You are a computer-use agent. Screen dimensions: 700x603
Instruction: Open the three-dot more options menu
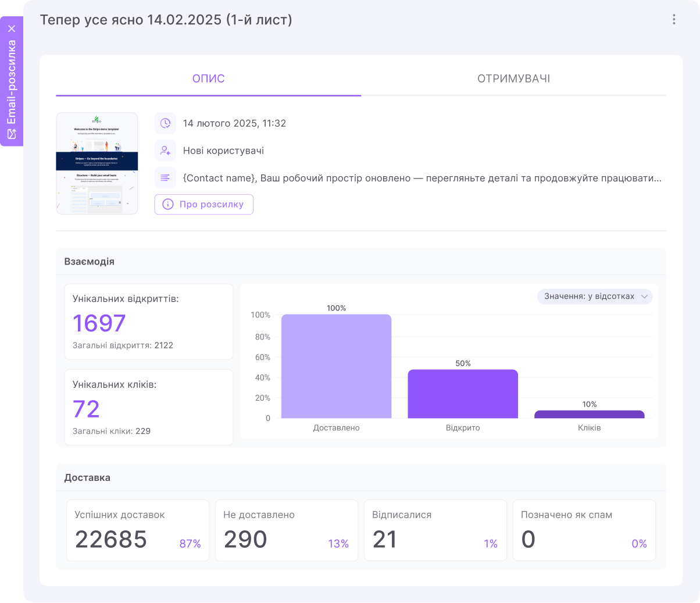click(674, 19)
